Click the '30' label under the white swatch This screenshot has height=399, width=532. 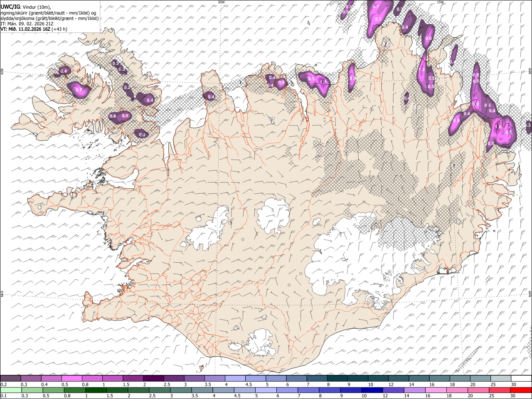pos(513,384)
